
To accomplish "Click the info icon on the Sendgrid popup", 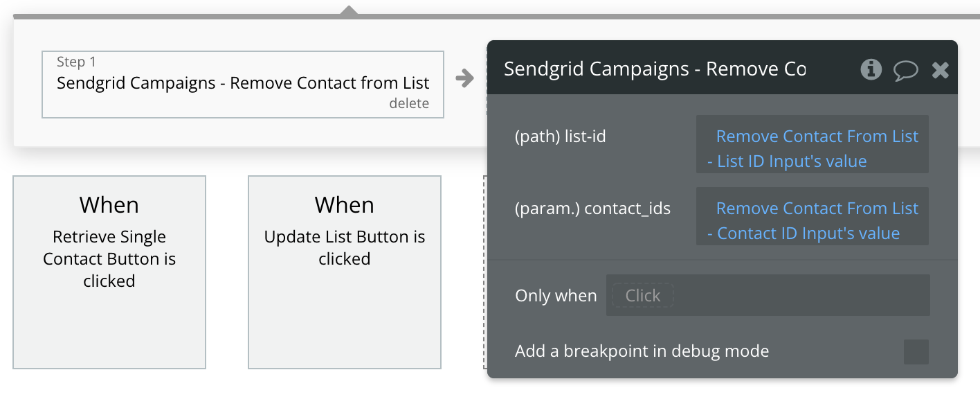I will pyautogui.click(x=871, y=69).
